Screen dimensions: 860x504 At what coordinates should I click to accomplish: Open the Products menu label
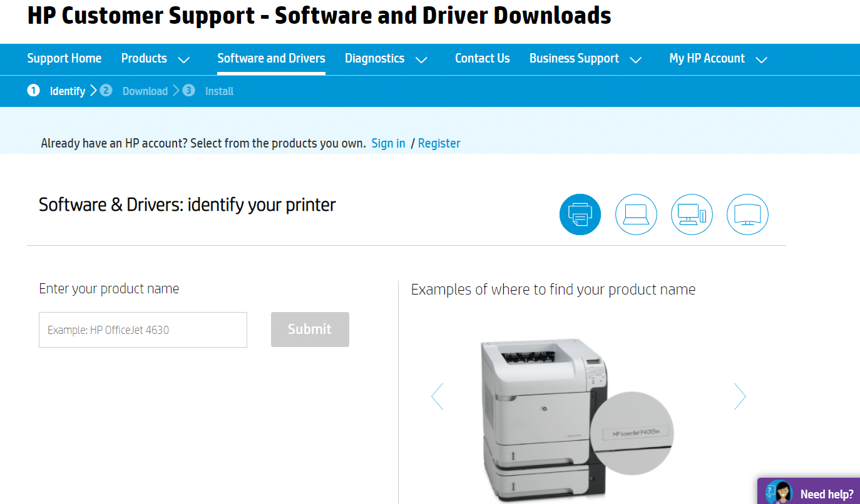(x=144, y=58)
